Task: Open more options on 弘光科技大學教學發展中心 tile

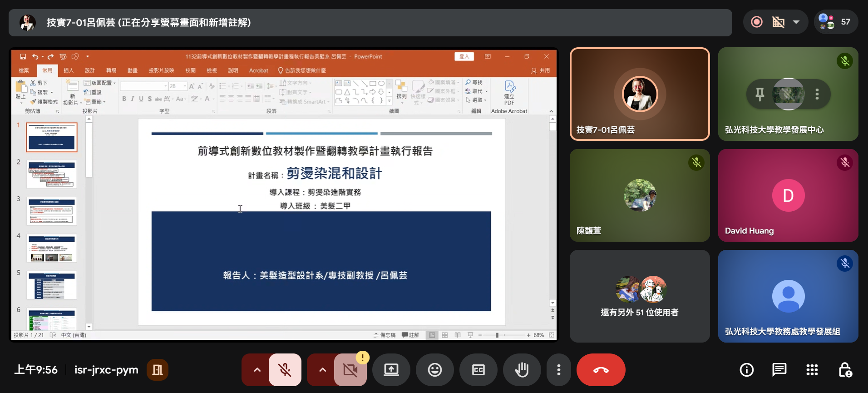Action: [x=817, y=94]
